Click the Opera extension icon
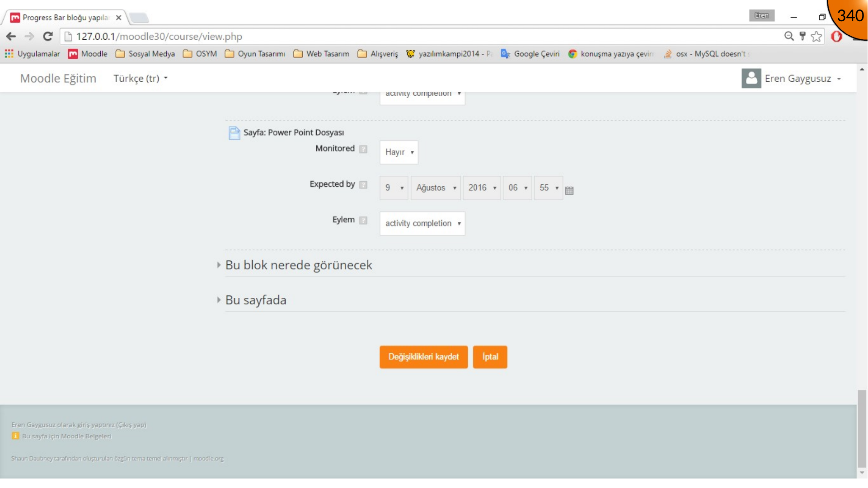 837,37
